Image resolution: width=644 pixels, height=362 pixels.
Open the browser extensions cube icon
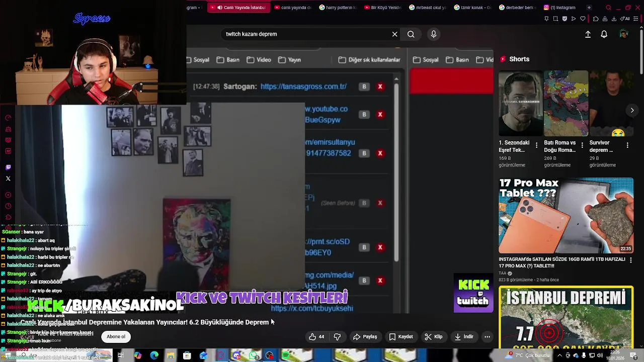click(x=596, y=19)
